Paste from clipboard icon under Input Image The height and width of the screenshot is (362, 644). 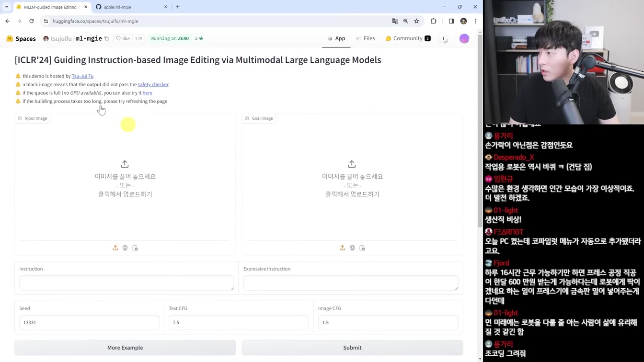pyautogui.click(x=135, y=248)
